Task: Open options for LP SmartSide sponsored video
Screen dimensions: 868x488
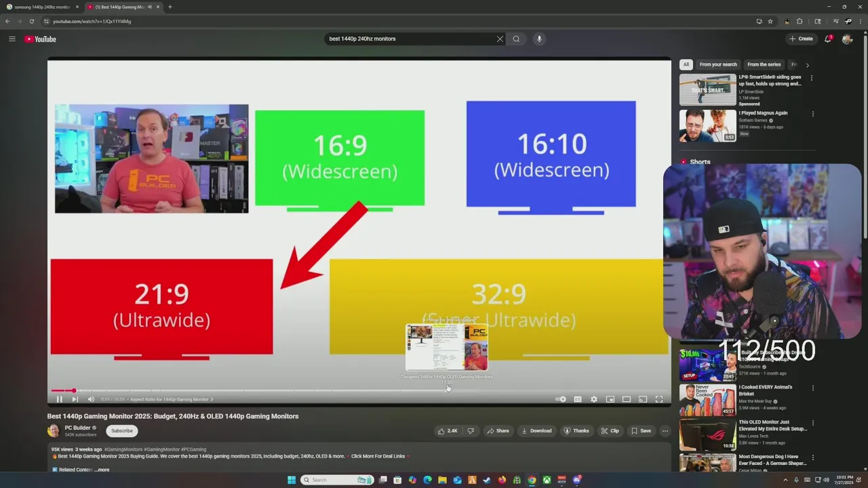Action: (x=812, y=78)
